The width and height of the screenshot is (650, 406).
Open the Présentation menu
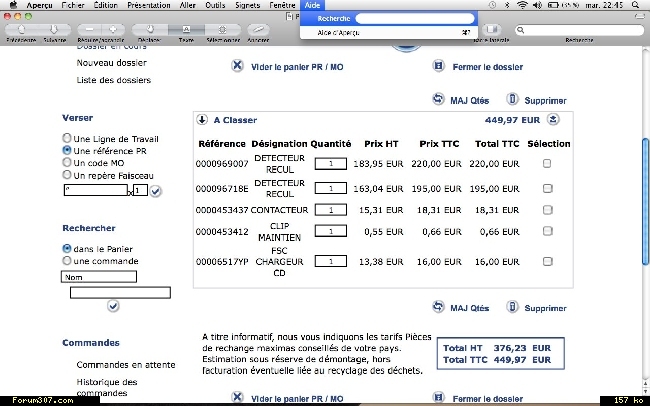coord(148,5)
